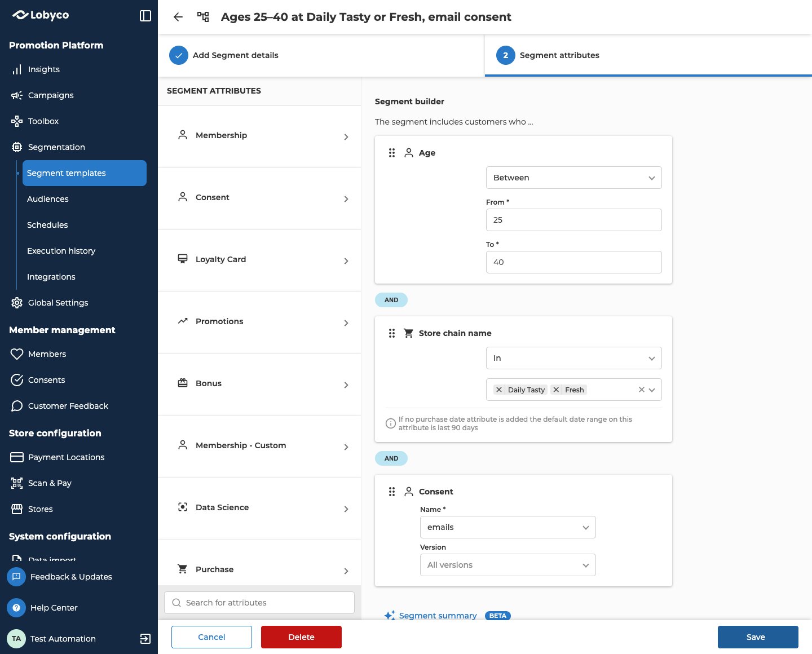This screenshot has width=812, height=654.
Task: Open Schedules page
Action: click(x=47, y=225)
